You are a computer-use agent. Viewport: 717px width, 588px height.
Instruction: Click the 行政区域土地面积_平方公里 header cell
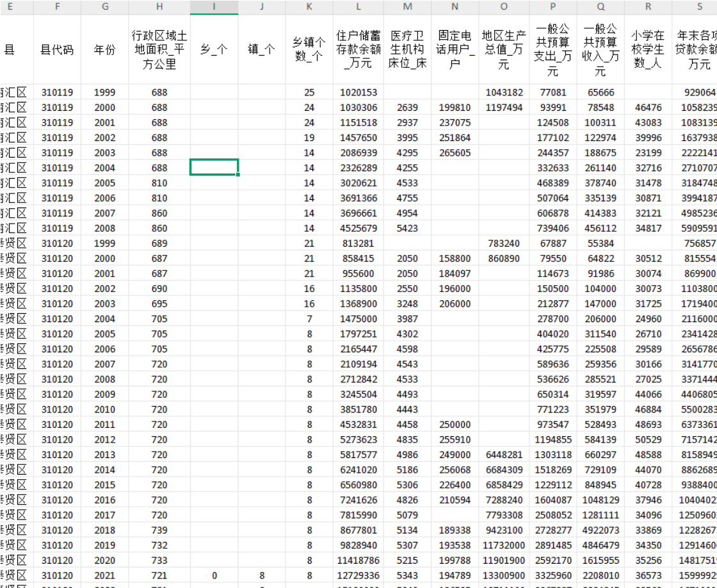click(x=159, y=49)
